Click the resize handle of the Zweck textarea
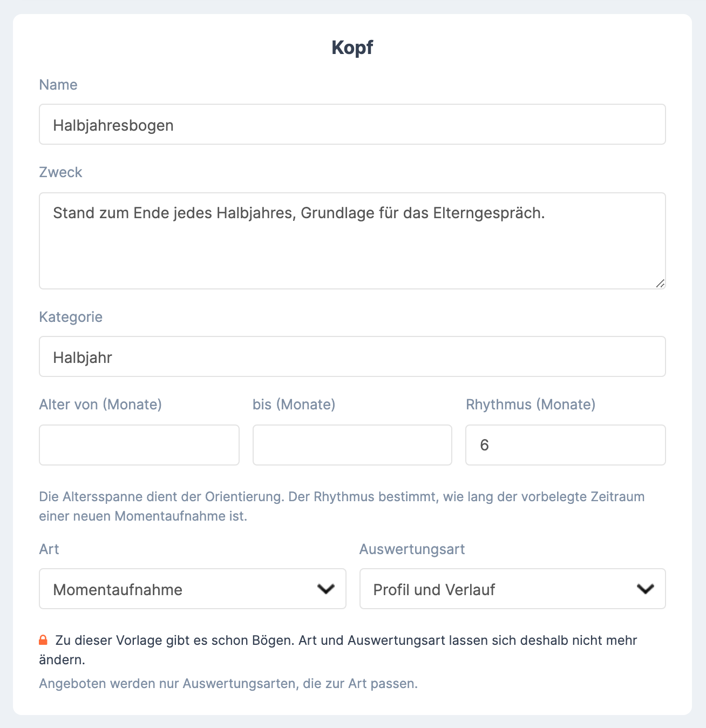This screenshot has width=706, height=728. [x=660, y=284]
